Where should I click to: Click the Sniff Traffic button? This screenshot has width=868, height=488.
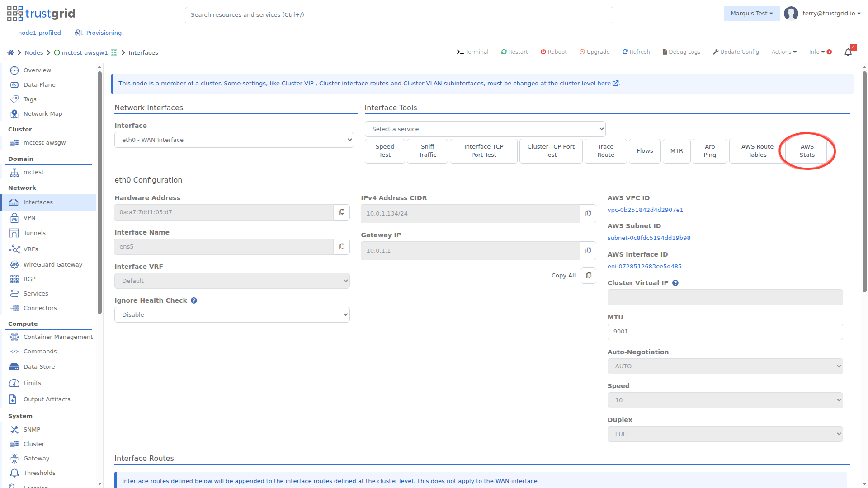pos(427,151)
